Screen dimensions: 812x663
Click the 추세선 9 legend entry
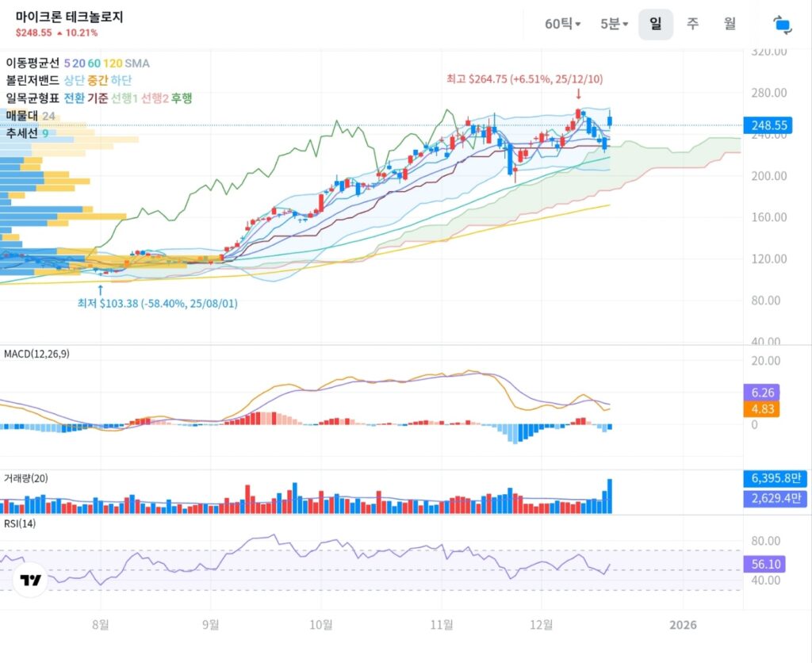point(27,133)
